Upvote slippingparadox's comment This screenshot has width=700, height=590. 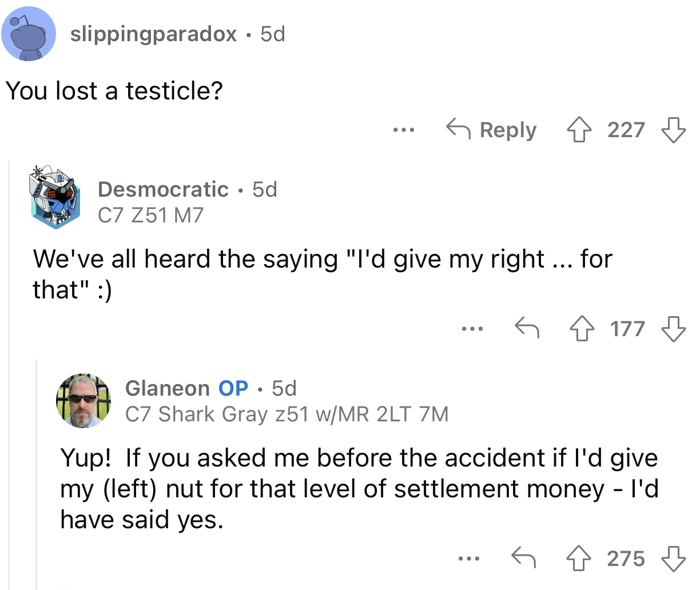click(579, 130)
